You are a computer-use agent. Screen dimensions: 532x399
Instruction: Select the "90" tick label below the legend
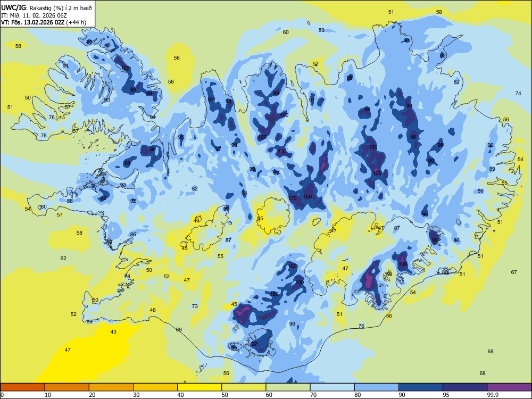click(x=402, y=395)
